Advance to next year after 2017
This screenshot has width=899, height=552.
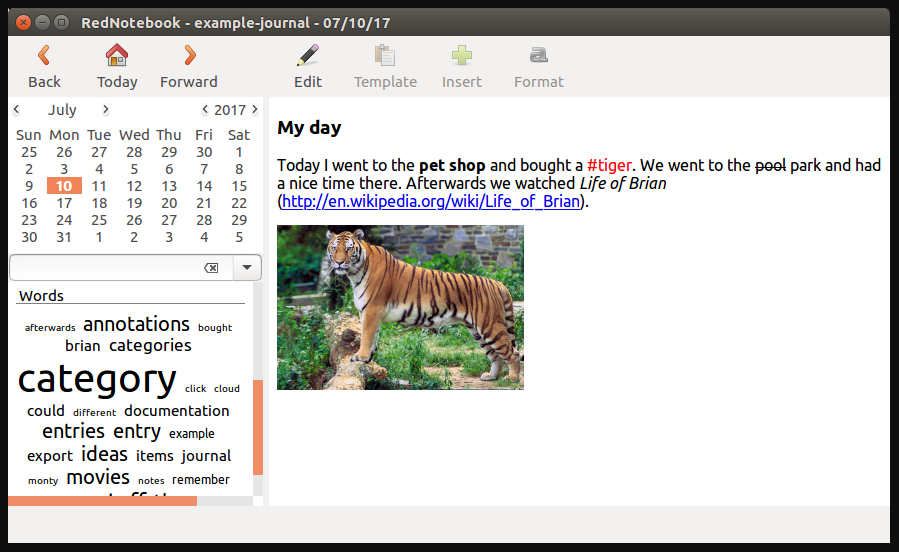coord(255,110)
